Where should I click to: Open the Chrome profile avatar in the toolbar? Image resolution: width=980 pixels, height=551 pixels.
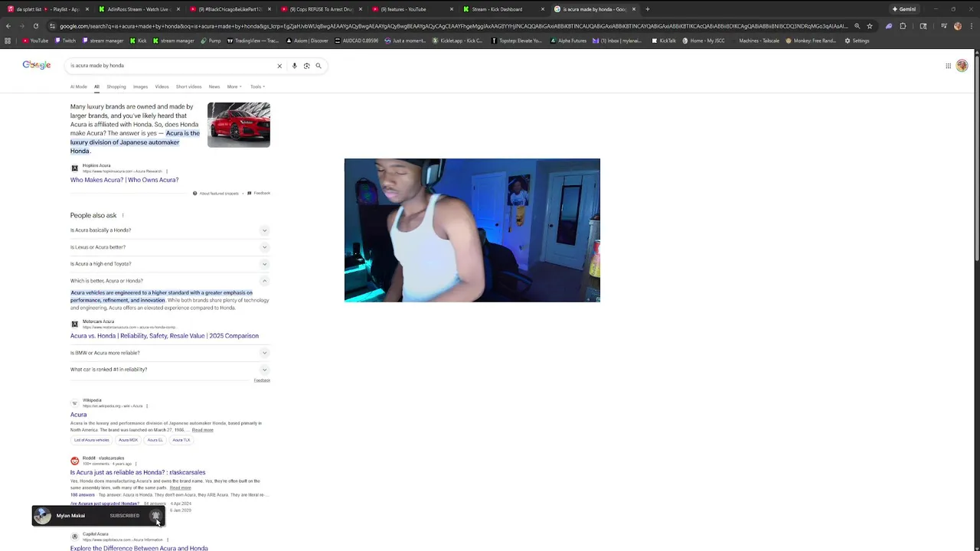(958, 26)
